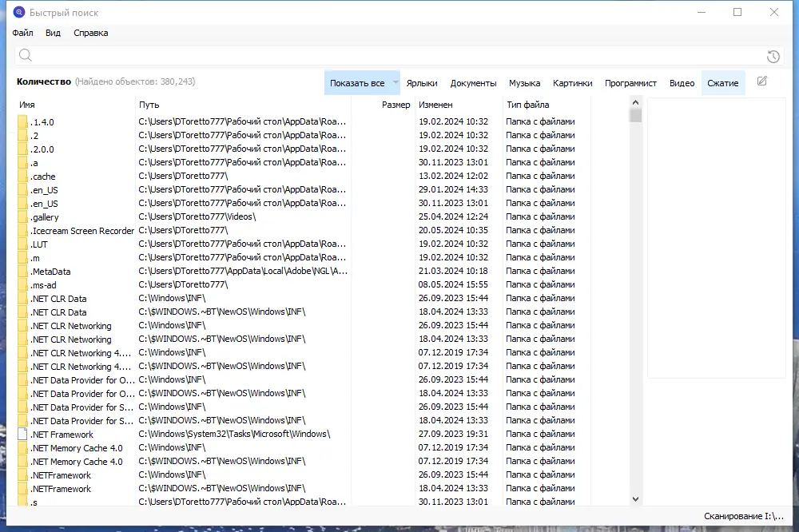
Task: Sort by the Имя column header
Action: (27, 105)
